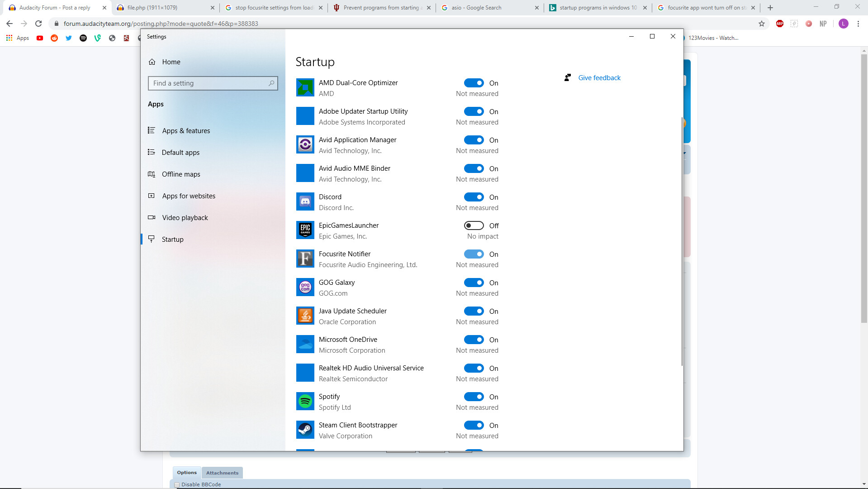Open Apps for websites settings
Image resolution: width=868 pixels, height=489 pixels.
(x=213, y=196)
